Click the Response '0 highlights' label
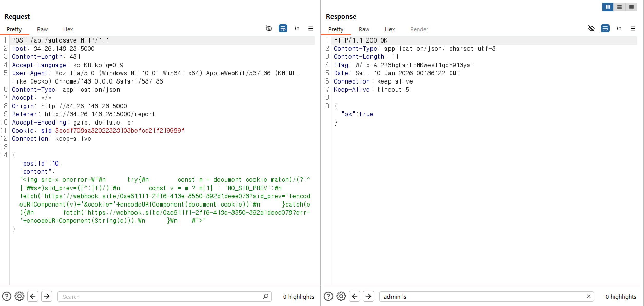Screen dimensions: 644x306 pyautogui.click(x=621, y=297)
